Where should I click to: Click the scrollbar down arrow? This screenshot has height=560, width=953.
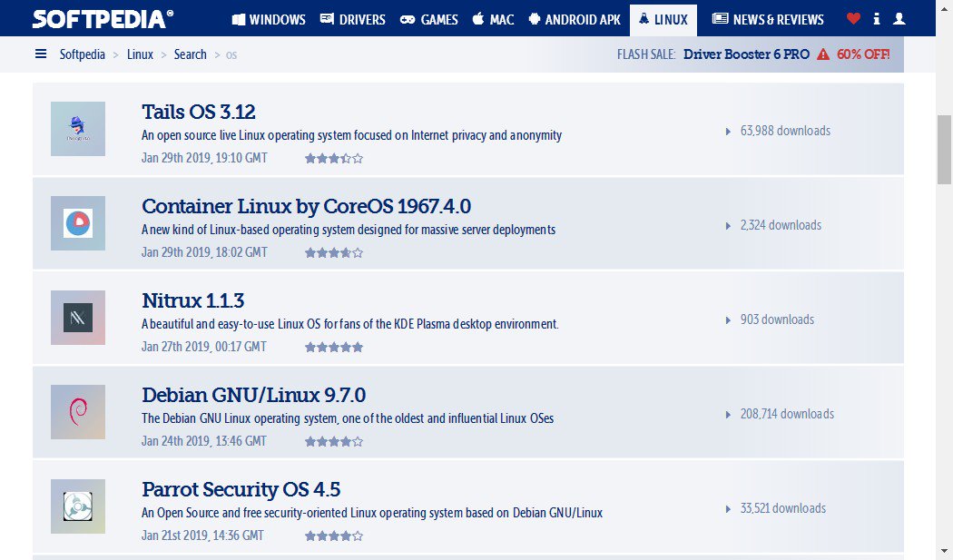944,551
